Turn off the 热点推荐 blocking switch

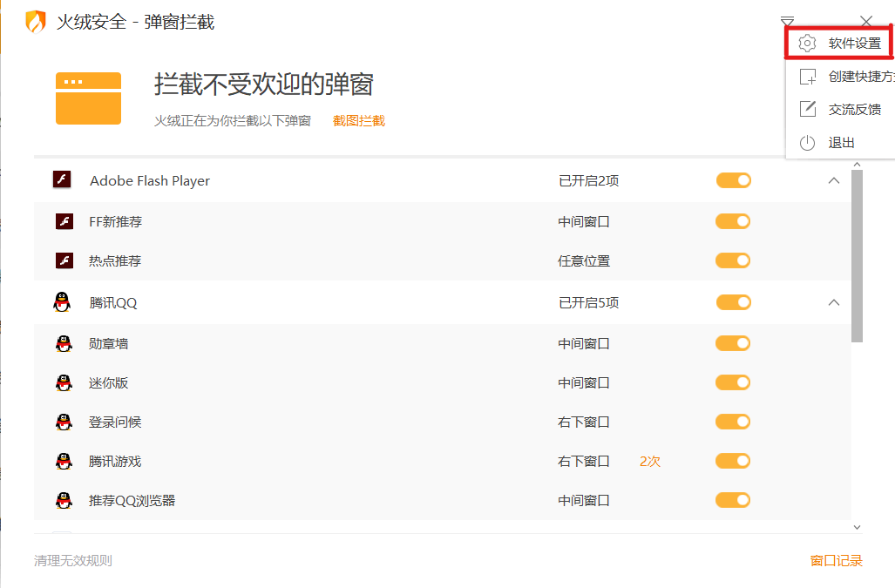[733, 260]
